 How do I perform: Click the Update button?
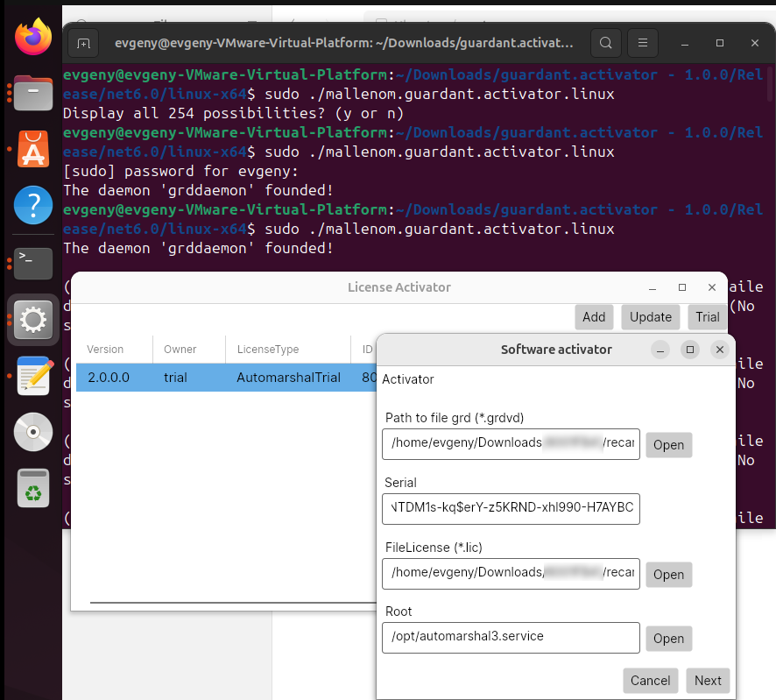(651, 317)
